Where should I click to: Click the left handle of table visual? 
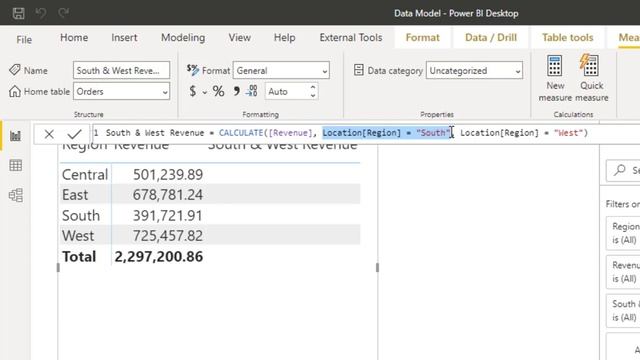(58, 267)
